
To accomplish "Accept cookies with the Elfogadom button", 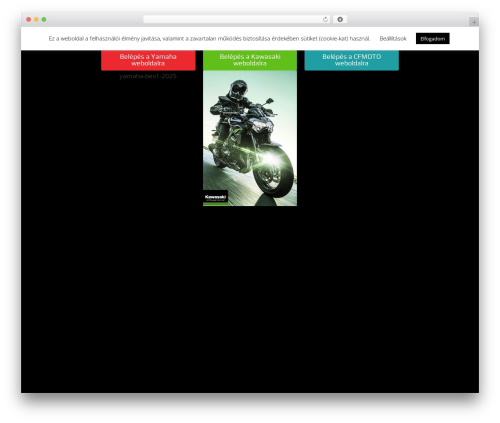I will pos(433,39).
